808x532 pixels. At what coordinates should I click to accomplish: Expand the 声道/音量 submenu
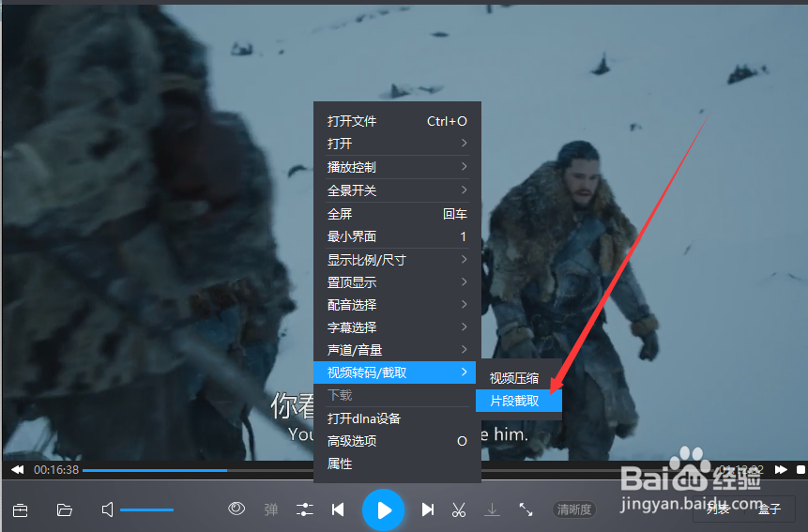(x=397, y=350)
